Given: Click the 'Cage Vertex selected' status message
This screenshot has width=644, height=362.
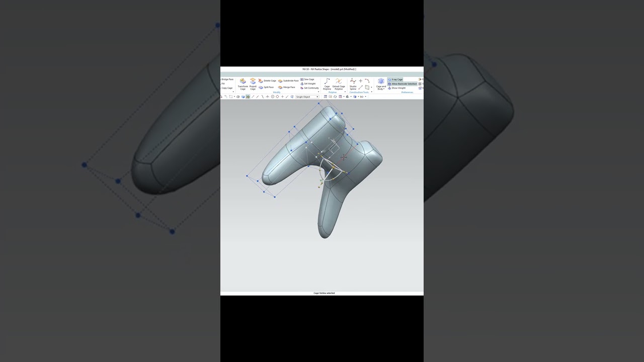Looking at the screenshot, I should click(x=324, y=293).
